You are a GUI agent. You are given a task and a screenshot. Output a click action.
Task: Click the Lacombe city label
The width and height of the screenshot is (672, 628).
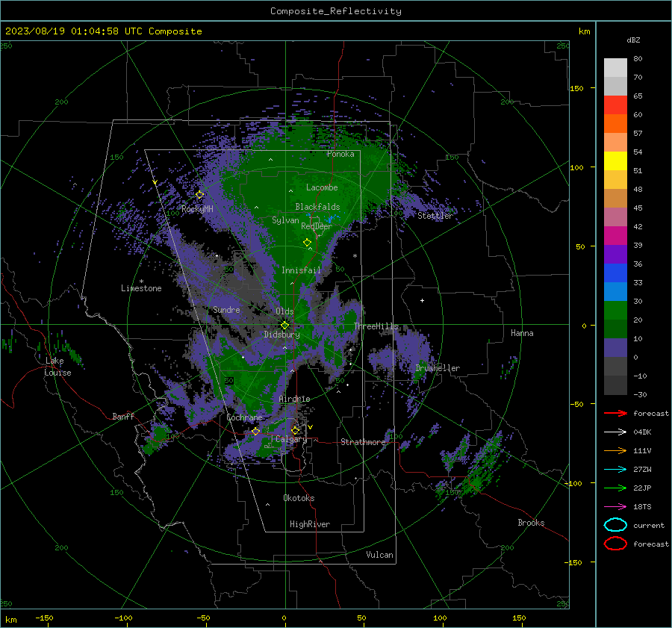(322, 187)
